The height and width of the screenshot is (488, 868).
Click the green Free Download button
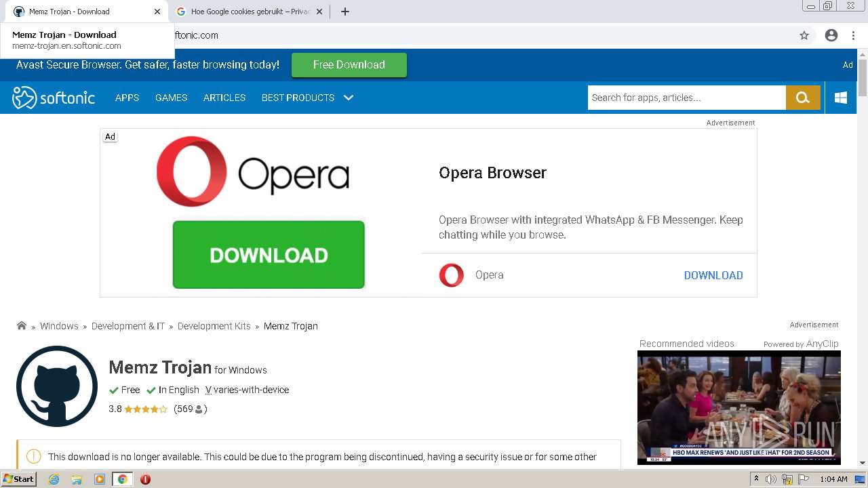(x=349, y=65)
